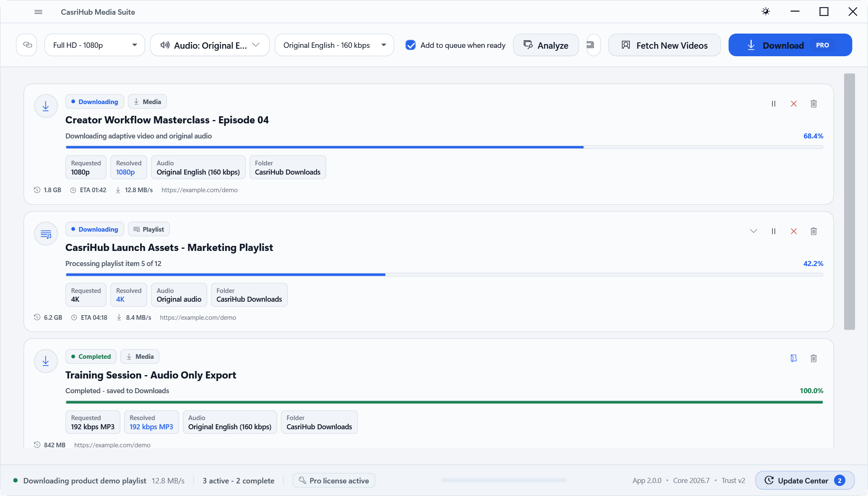The width and height of the screenshot is (868, 496).
Task: Click the Training Session 100% progress bar
Action: 444,402
